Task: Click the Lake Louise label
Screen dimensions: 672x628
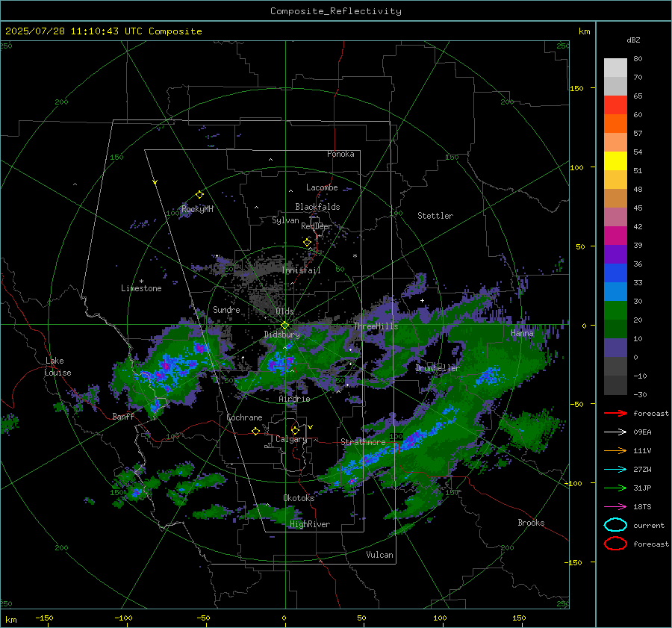Action: (57, 367)
